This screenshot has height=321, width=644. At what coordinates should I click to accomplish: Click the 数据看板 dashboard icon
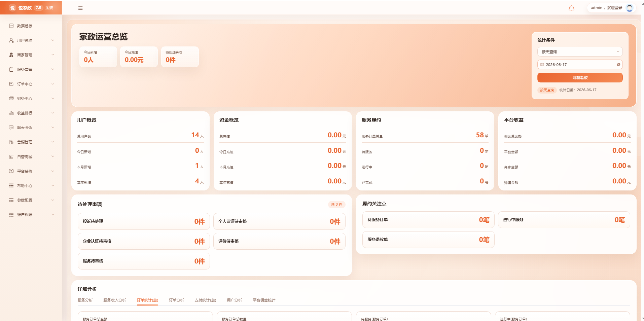tap(11, 26)
